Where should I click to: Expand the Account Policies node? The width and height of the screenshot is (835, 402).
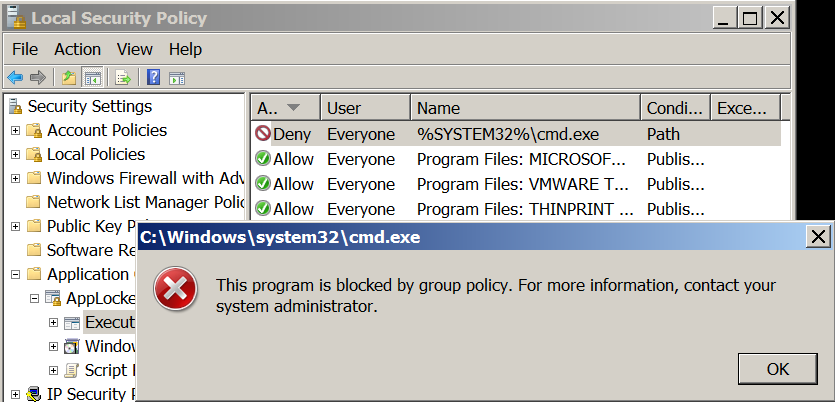click(x=15, y=130)
